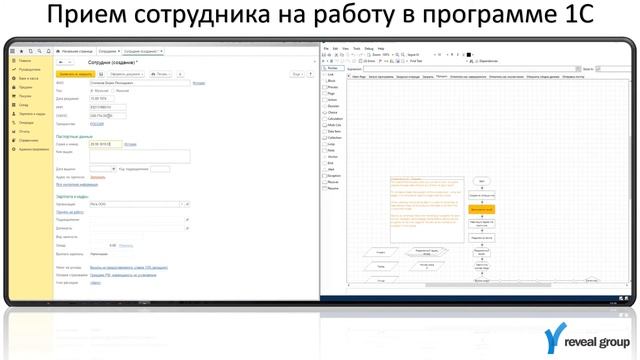Switch to the Main Page tab
The image size is (640, 360).
[x=359, y=77]
